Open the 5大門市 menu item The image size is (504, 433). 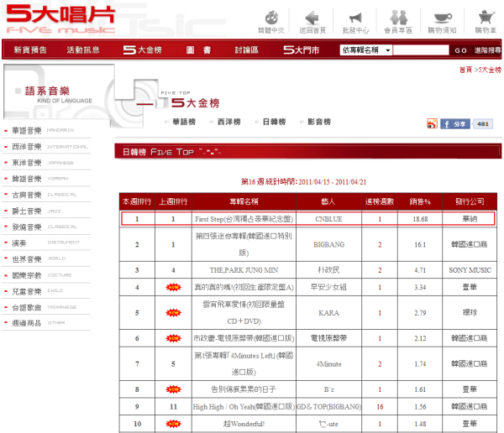click(x=302, y=50)
